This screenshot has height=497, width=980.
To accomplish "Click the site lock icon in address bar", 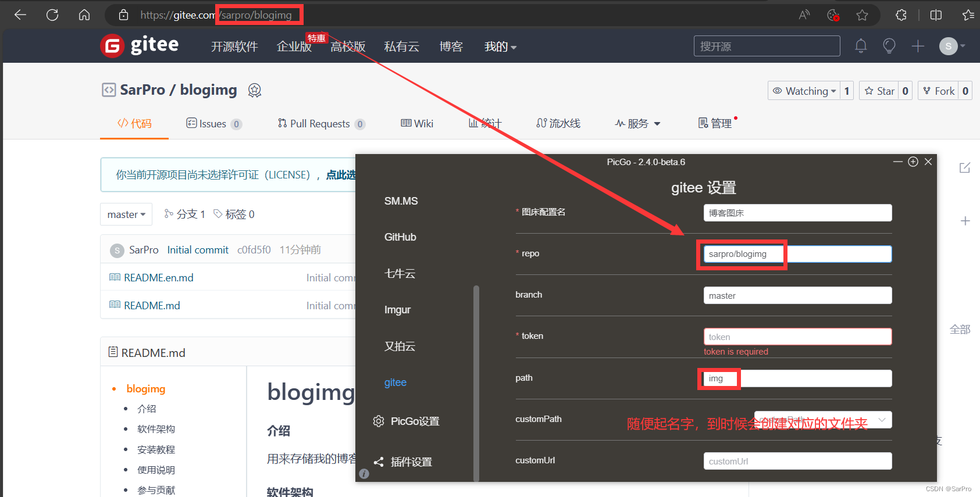I will click(x=123, y=15).
